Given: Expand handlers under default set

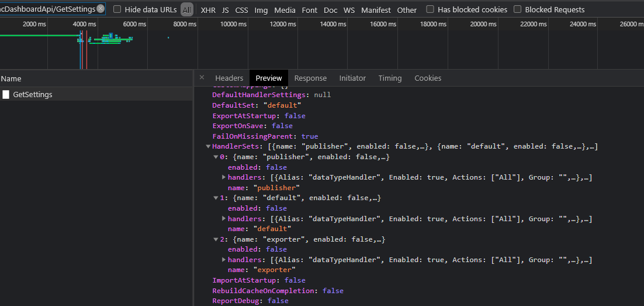Looking at the screenshot, I should pos(224,218).
